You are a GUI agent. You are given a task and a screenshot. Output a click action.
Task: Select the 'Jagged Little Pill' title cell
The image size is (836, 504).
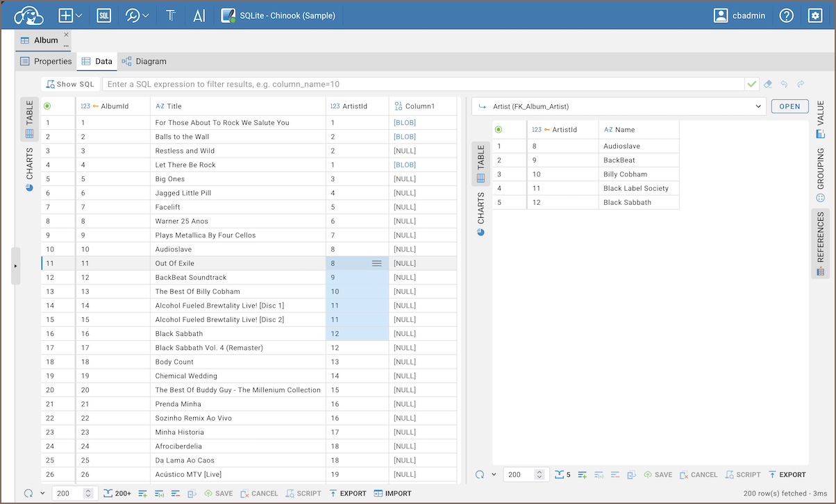(x=237, y=193)
